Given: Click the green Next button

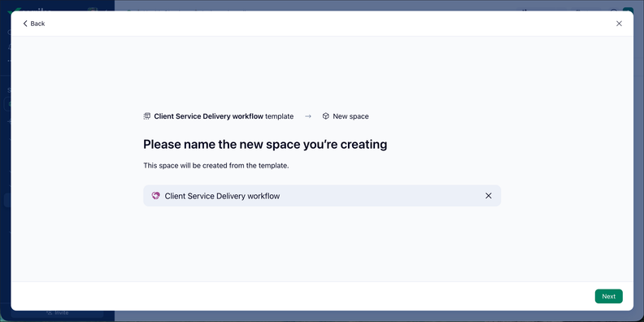Looking at the screenshot, I should tap(609, 296).
